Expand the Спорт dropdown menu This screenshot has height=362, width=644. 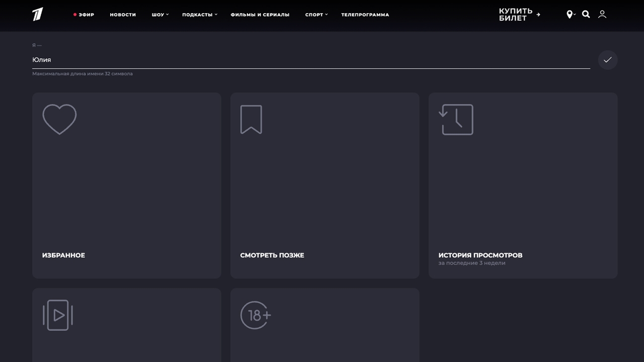316,15
